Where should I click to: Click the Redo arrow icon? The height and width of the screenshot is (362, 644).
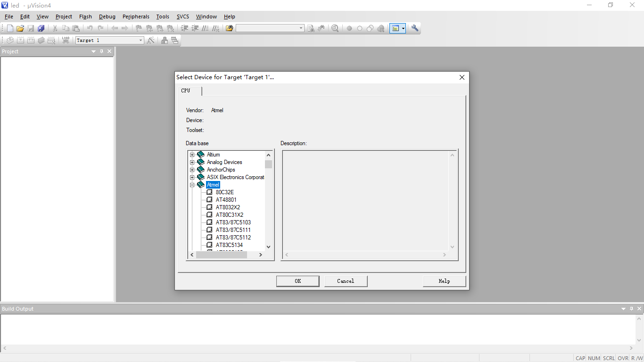(100, 28)
